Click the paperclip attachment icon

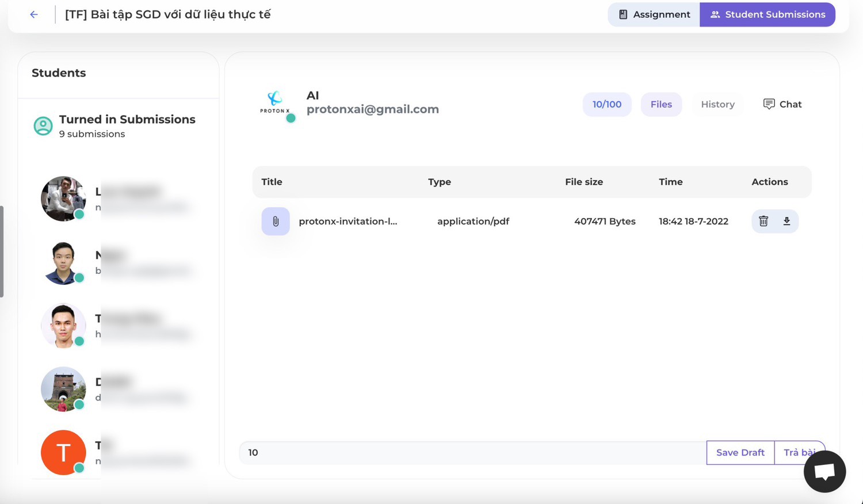point(276,222)
